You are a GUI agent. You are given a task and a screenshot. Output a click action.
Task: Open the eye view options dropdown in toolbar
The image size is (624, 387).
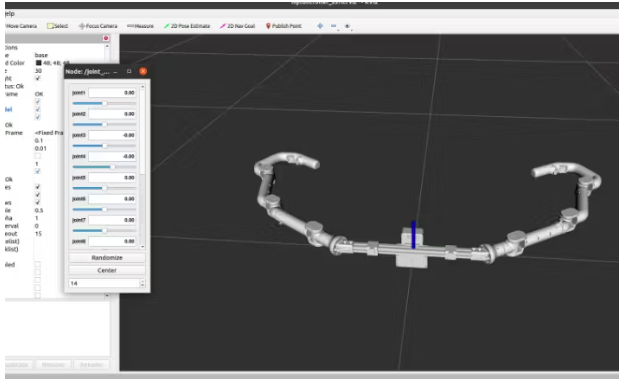coord(347,26)
